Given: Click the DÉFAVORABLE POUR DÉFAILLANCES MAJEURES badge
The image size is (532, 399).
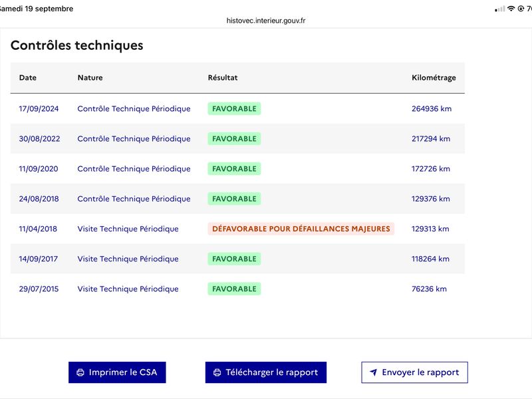Looking at the screenshot, I should coord(301,229).
